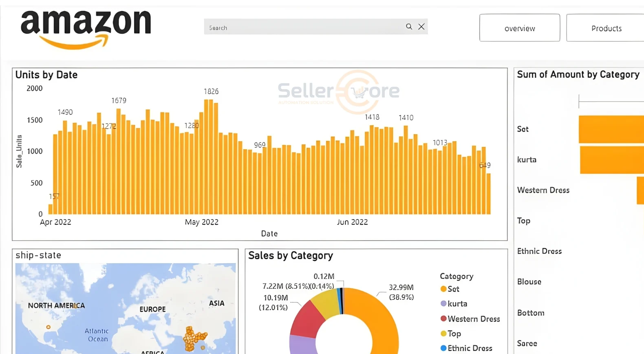The image size is (644, 354).
Task: Open the overview page button
Action: [x=520, y=28]
